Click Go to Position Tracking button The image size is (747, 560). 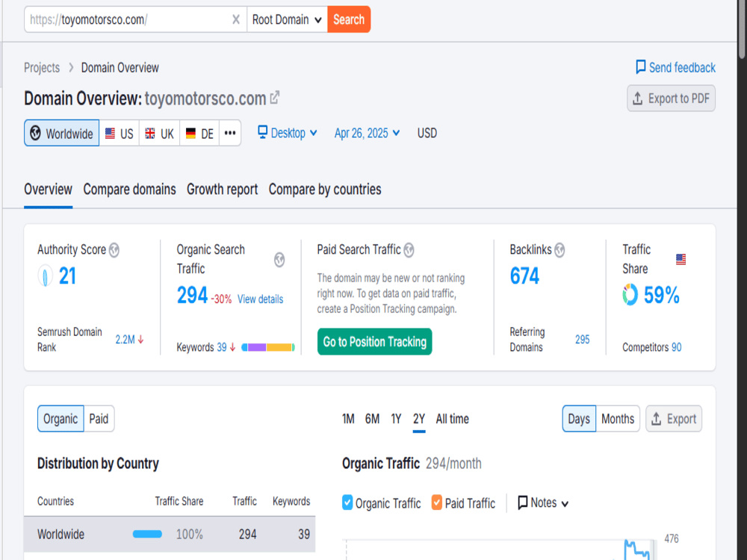pos(374,341)
